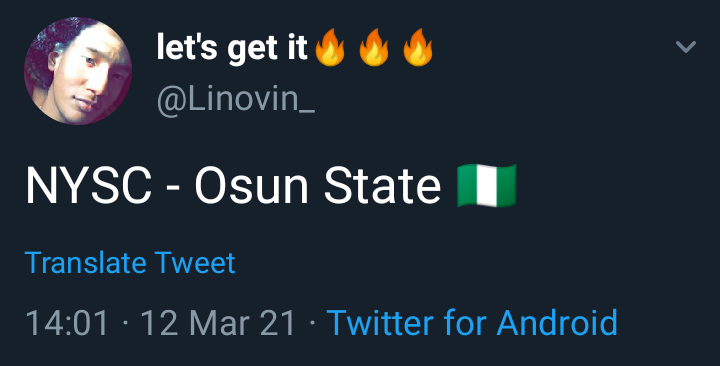Click the display name "let's get it"
This screenshot has width=720, height=366.
click(232, 48)
